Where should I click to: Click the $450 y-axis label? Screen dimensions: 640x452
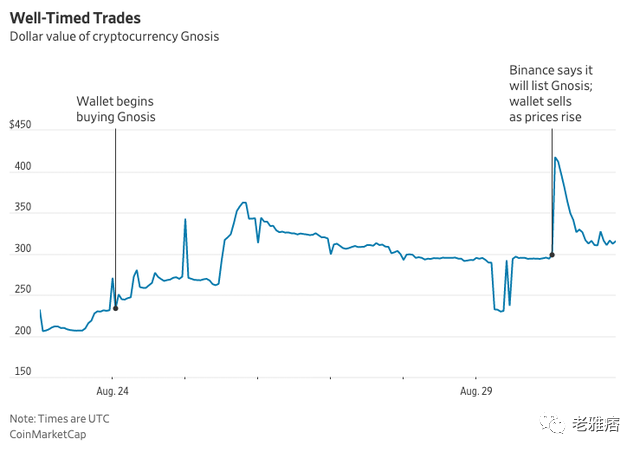(x=21, y=126)
